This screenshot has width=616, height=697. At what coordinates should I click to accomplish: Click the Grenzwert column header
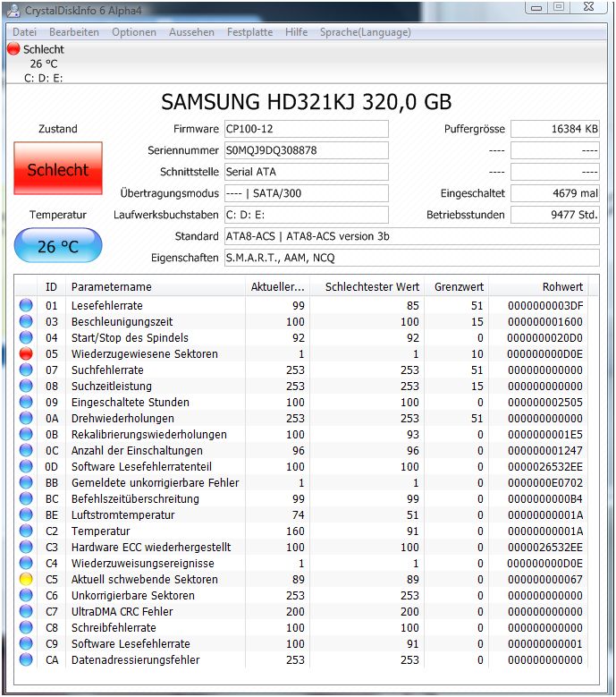(x=456, y=287)
